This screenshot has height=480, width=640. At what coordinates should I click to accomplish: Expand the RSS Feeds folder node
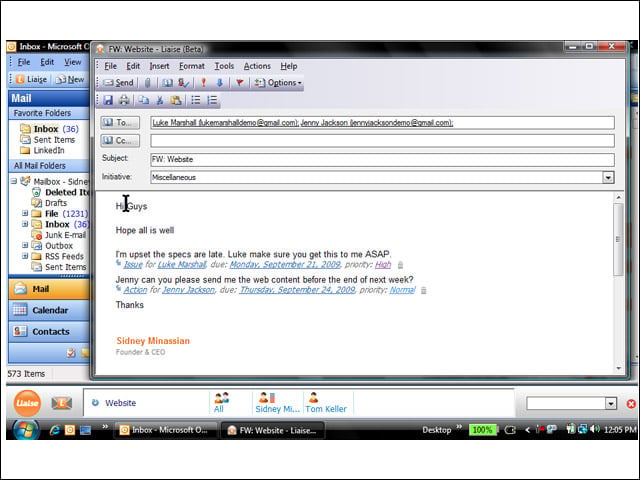(25, 256)
